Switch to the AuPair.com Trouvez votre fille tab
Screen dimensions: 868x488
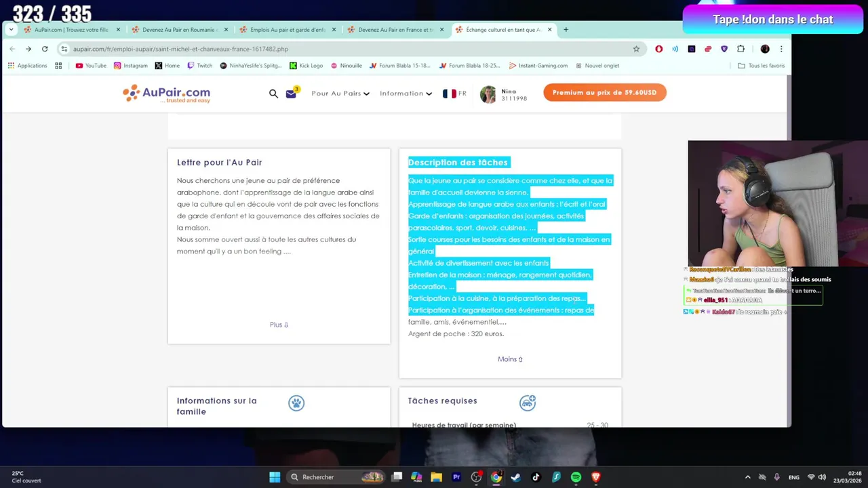click(72, 30)
